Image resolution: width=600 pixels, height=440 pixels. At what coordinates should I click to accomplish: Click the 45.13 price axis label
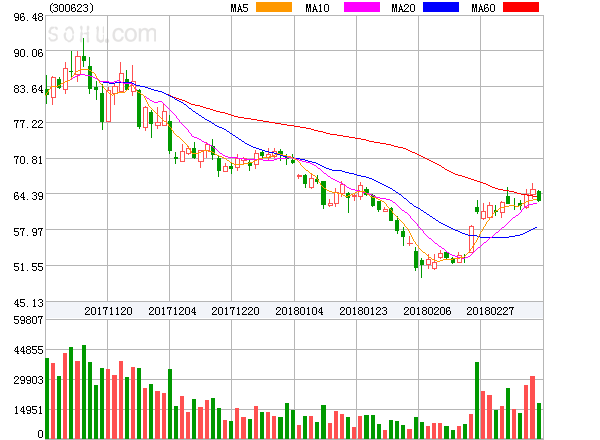(29, 303)
